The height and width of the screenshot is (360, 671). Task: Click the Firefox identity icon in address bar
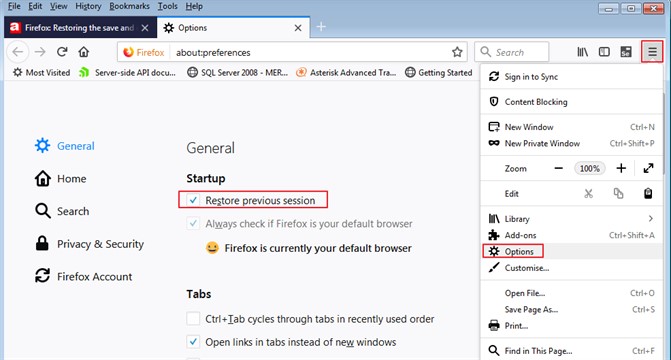click(144, 52)
